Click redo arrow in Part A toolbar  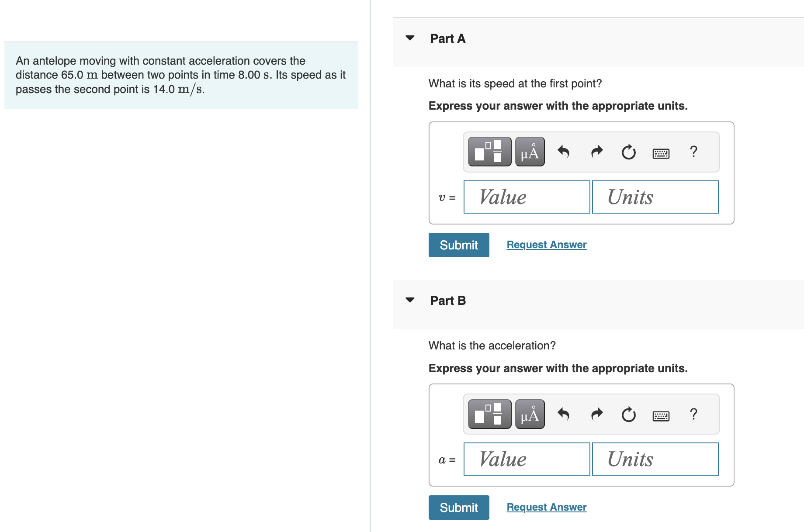coord(596,152)
